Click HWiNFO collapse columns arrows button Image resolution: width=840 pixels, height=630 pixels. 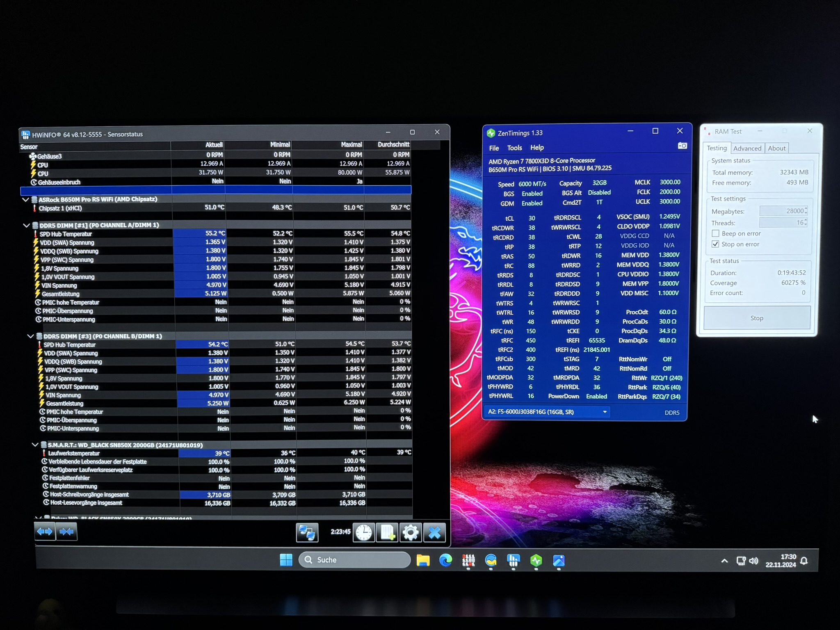pyautogui.click(x=66, y=532)
